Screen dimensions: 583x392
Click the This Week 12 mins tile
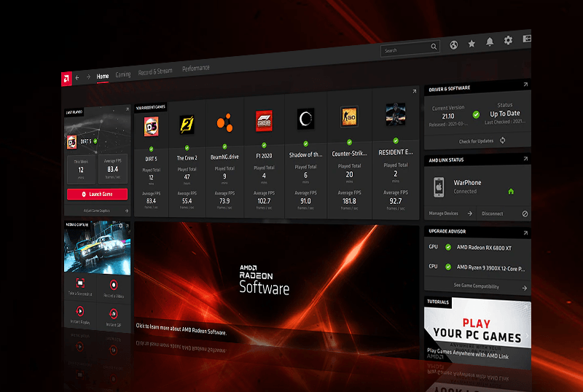[81, 170]
